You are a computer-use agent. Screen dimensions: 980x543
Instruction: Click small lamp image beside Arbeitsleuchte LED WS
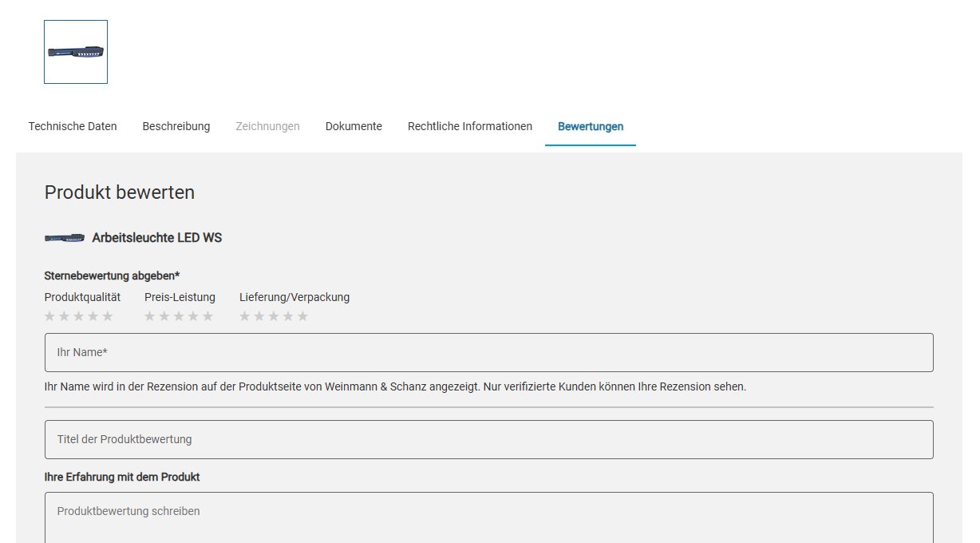(x=65, y=238)
